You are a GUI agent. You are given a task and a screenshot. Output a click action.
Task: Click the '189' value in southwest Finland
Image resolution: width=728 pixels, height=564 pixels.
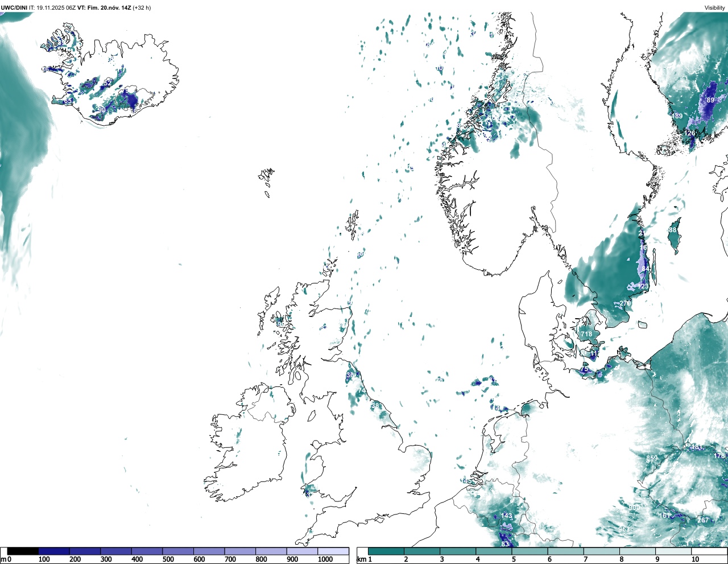point(677,116)
